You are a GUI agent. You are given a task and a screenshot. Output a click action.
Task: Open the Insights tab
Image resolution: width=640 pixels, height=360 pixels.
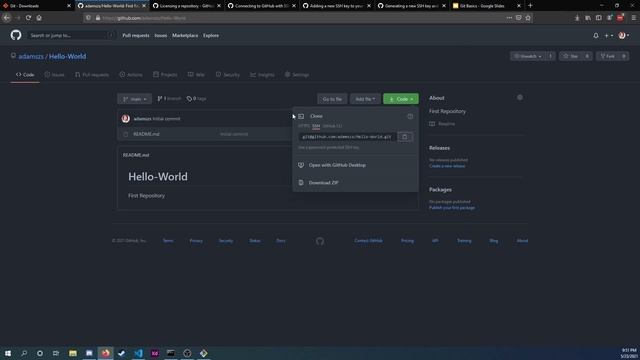pos(262,75)
